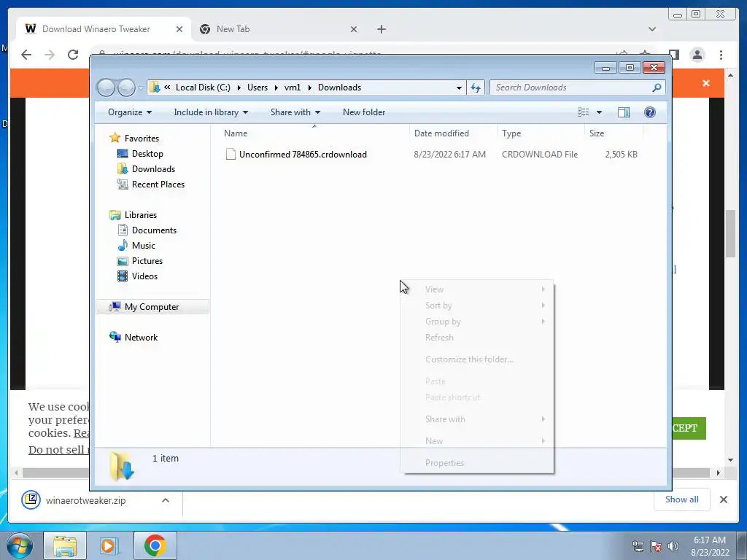Choose Customize this folder in context menu
Image resolution: width=747 pixels, height=560 pixels.
(x=477, y=359)
